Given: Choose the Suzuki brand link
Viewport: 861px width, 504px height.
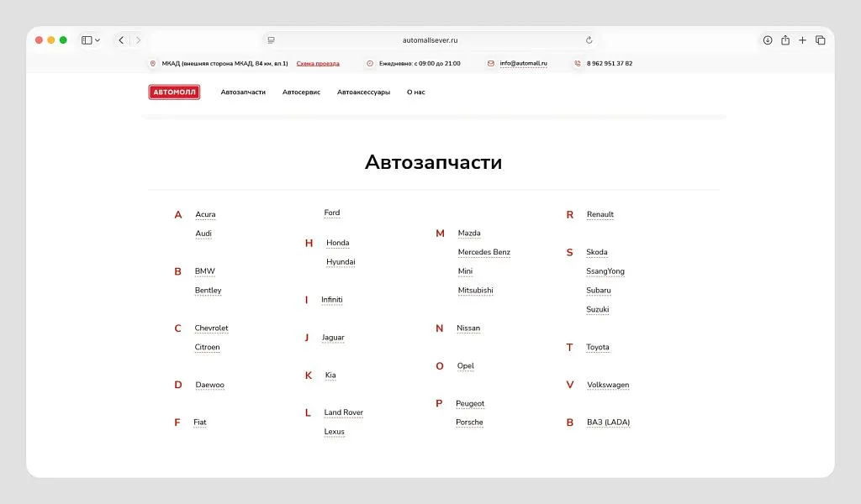Looking at the screenshot, I should 598,309.
